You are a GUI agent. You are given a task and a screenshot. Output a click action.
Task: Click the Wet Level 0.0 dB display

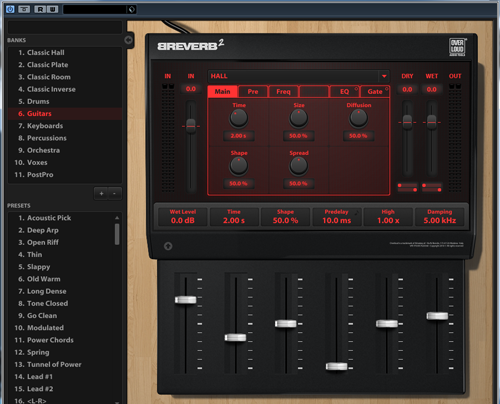coord(183,217)
